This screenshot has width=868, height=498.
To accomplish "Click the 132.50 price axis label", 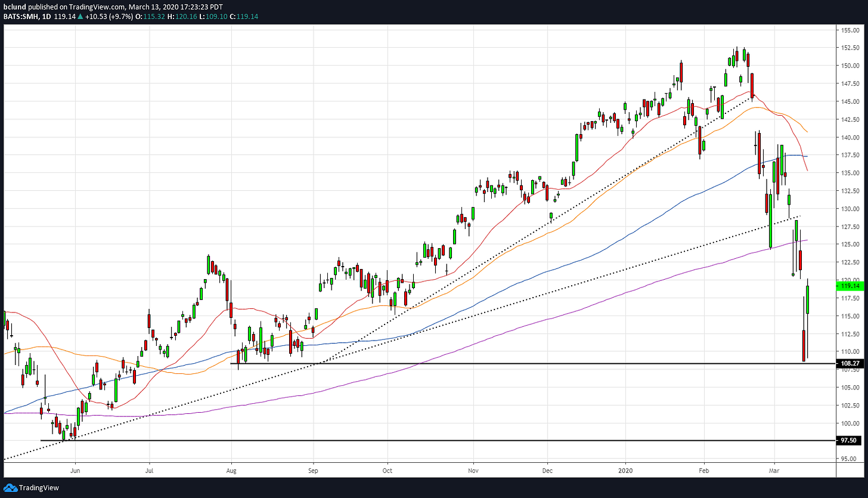I will [x=850, y=191].
